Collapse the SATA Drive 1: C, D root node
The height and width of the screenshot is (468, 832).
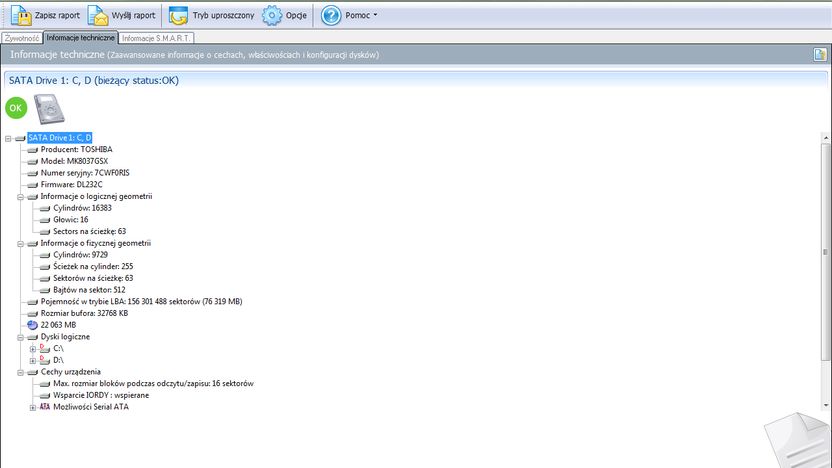point(8,138)
